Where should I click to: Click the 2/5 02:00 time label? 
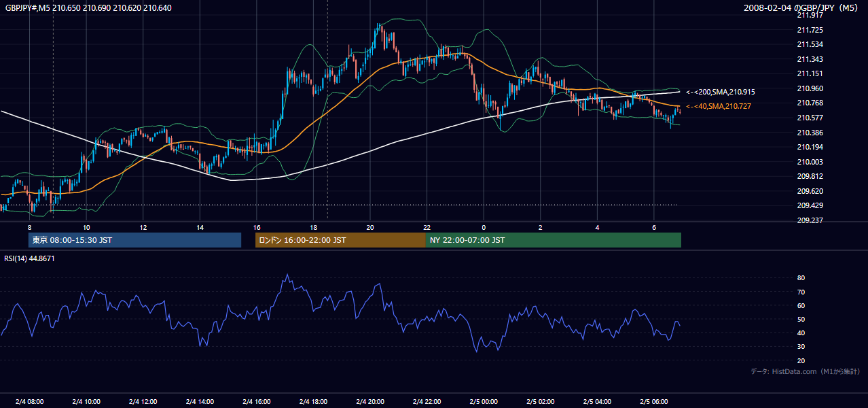point(540,402)
